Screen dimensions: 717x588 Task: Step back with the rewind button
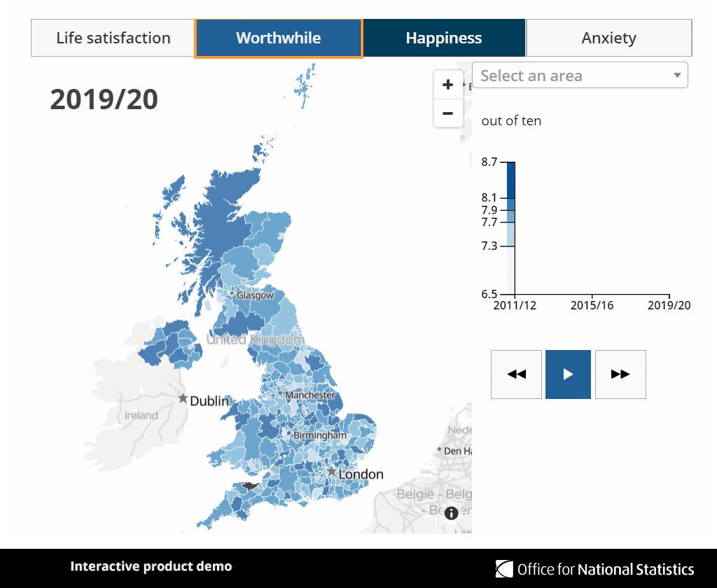tap(516, 374)
